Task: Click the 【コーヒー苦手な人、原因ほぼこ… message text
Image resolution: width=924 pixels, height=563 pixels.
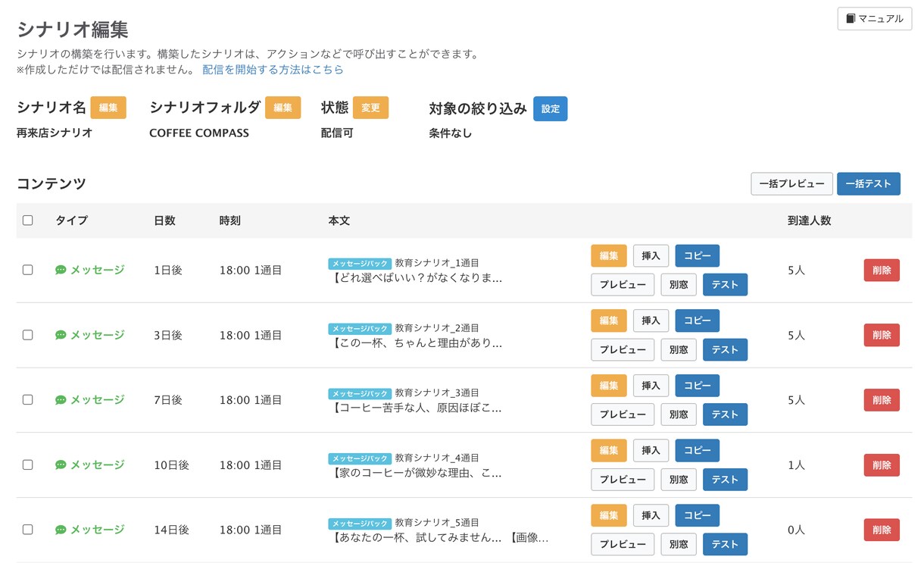Action: [x=415, y=408]
